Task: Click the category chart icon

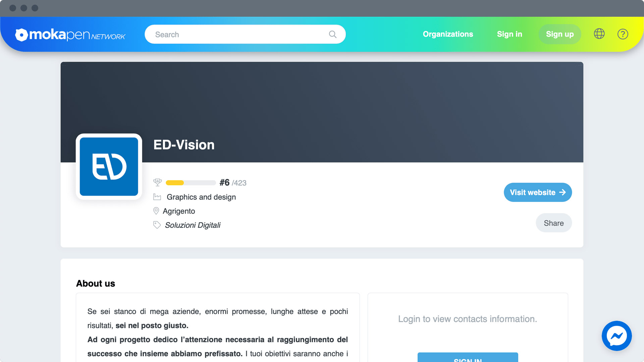Action: pyautogui.click(x=157, y=197)
